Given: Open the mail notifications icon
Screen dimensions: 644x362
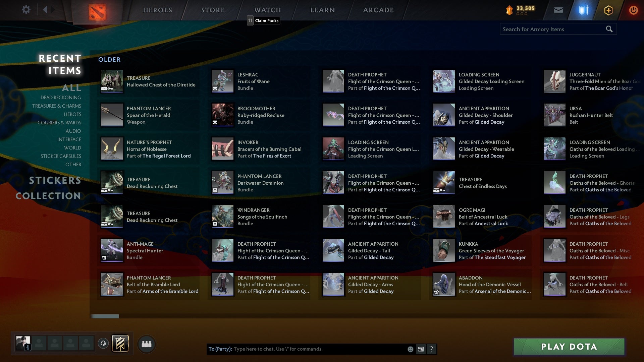Looking at the screenshot, I should point(559,10).
